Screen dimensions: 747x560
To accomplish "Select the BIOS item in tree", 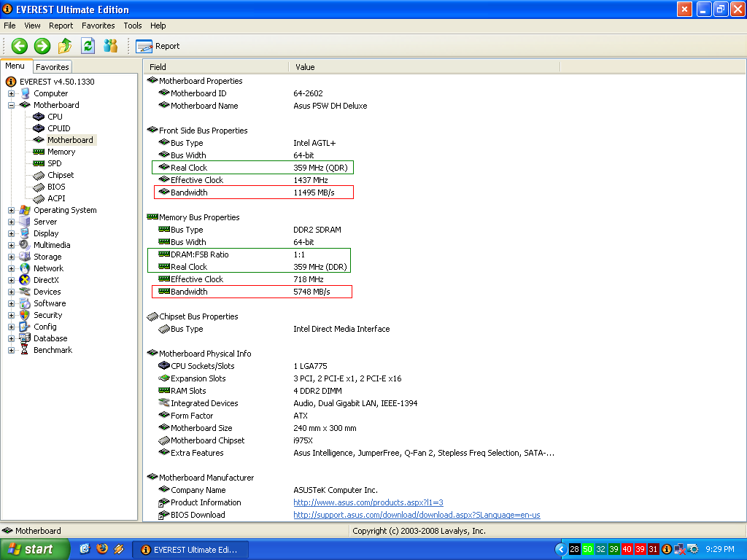I will coord(56,187).
